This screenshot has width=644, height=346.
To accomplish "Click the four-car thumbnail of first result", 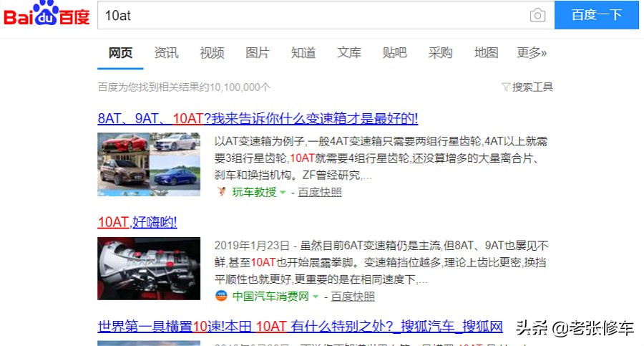I will tap(149, 164).
